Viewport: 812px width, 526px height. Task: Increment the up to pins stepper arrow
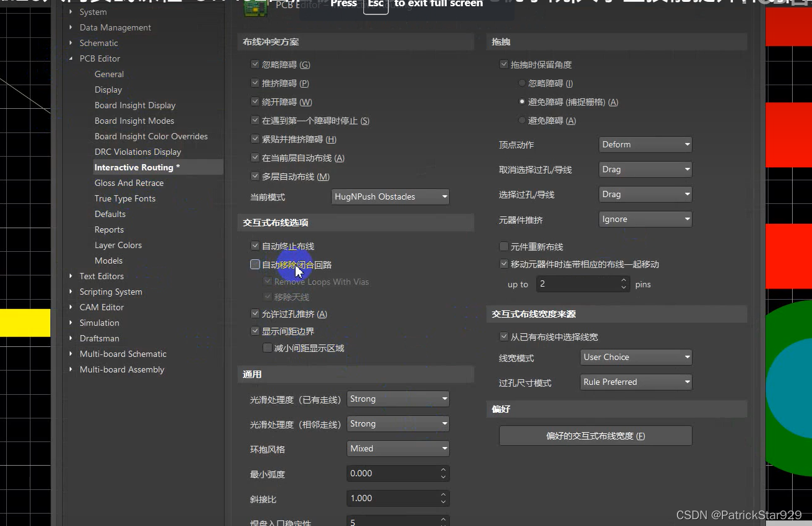(624, 280)
